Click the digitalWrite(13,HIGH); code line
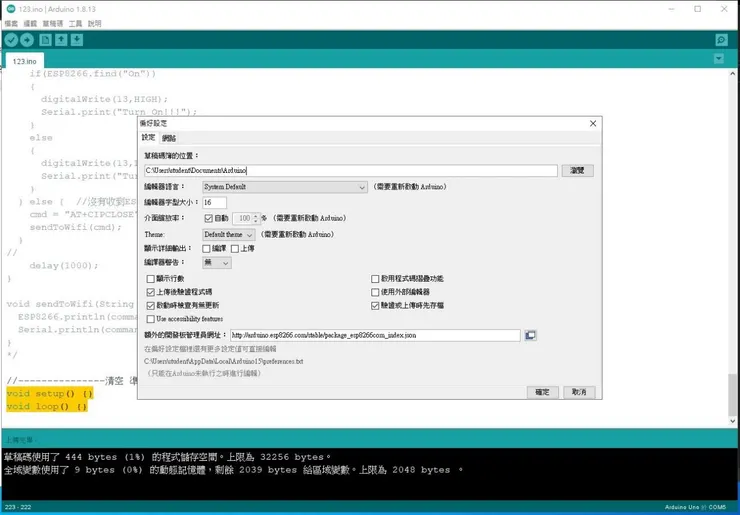The height and width of the screenshot is (515, 740). [x=104, y=99]
